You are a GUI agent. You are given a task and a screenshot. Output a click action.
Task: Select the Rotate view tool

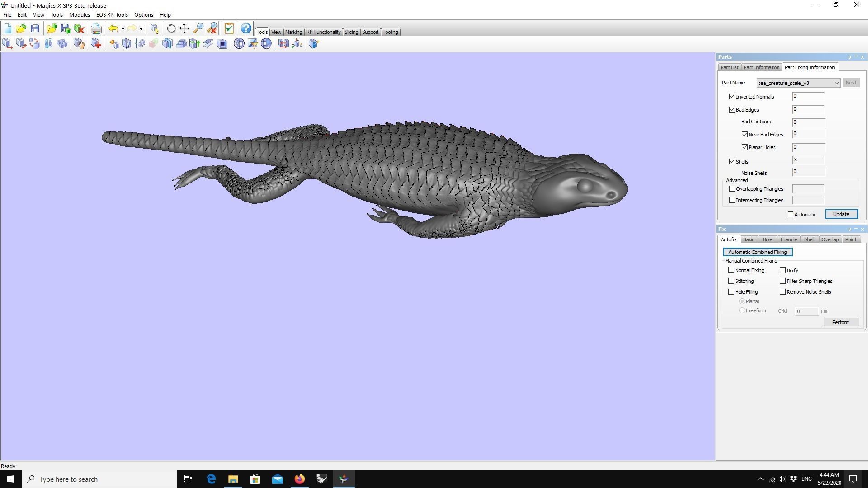point(171,28)
